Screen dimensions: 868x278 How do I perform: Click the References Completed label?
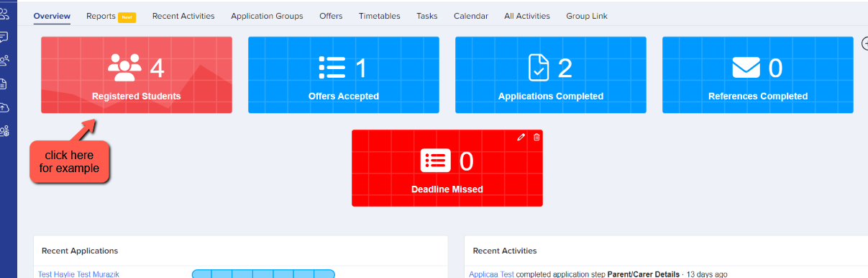(x=758, y=96)
